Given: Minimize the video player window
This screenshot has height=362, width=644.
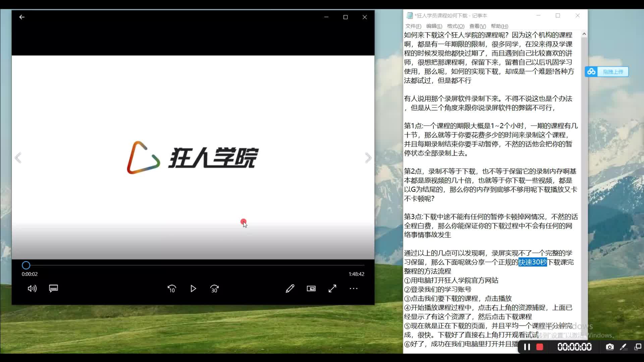Looking at the screenshot, I should [x=326, y=17].
